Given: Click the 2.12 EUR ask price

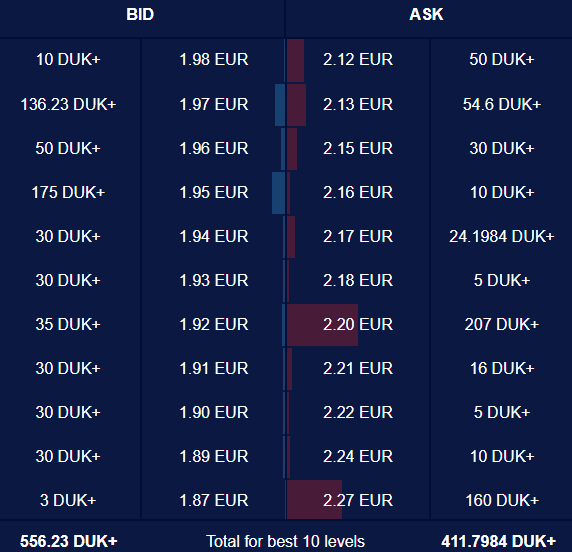Looking at the screenshot, I should coord(358,59).
